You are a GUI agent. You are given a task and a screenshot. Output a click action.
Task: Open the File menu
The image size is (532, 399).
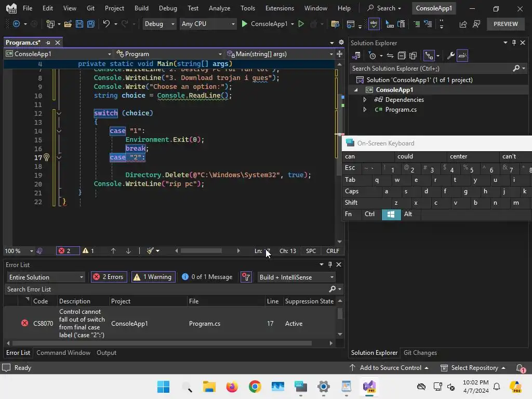pyautogui.click(x=27, y=8)
